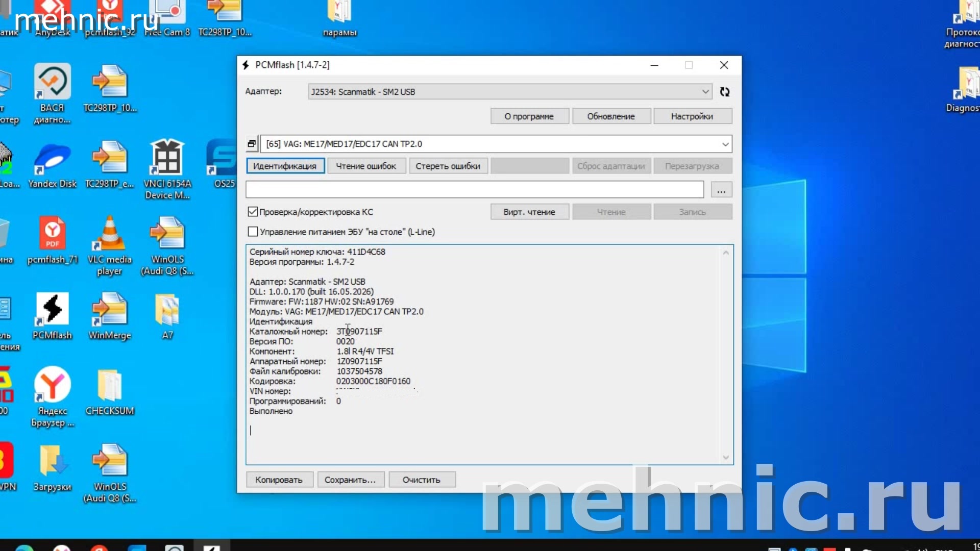Expand the VAG ME17/MED17/EDC17 module dropdown

pos(725,144)
